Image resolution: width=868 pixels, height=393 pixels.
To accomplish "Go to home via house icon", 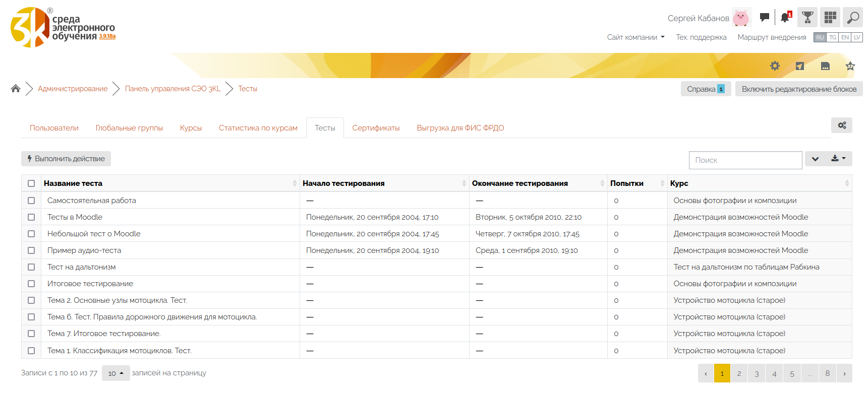I will click(x=16, y=89).
